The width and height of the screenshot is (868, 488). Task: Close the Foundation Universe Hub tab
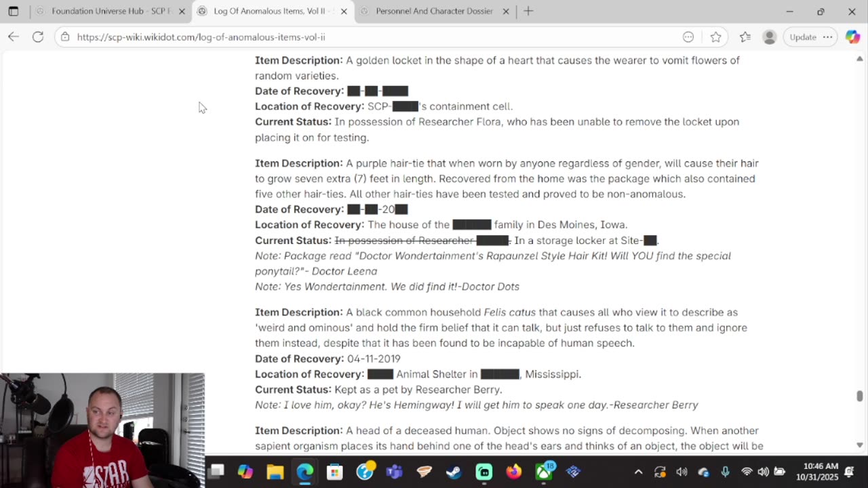click(182, 12)
